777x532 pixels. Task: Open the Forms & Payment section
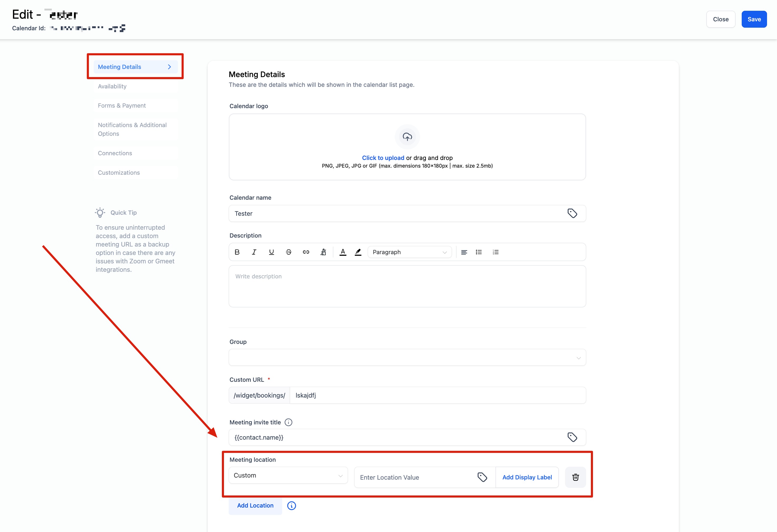(122, 106)
